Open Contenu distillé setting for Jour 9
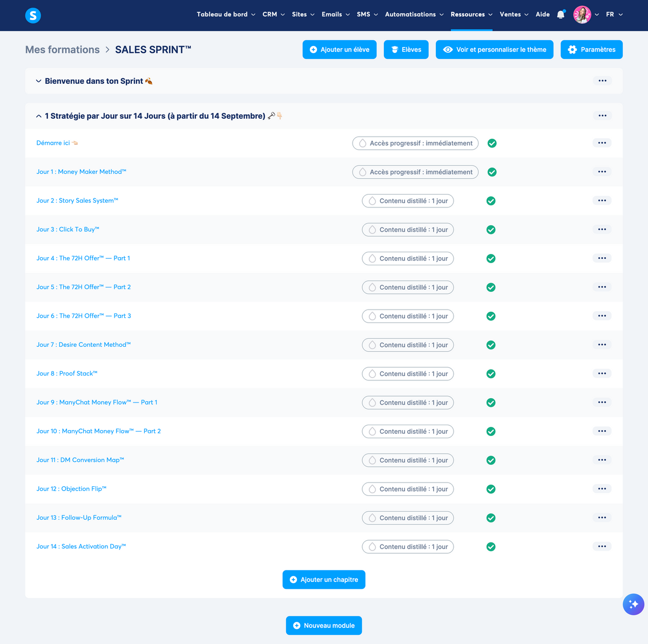The height and width of the screenshot is (644, 648). coord(408,403)
